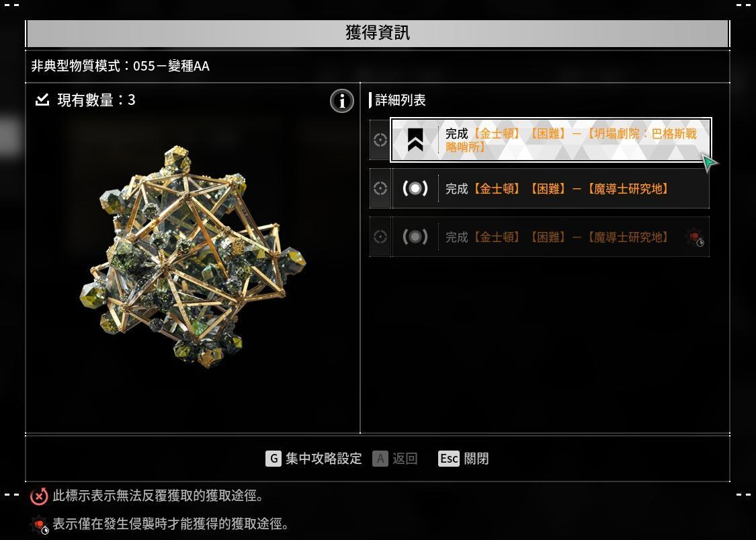Toggle target tracker on the dimmed 魔導士研究地 row
Image resolution: width=756 pixels, height=540 pixels.
pyautogui.click(x=380, y=237)
